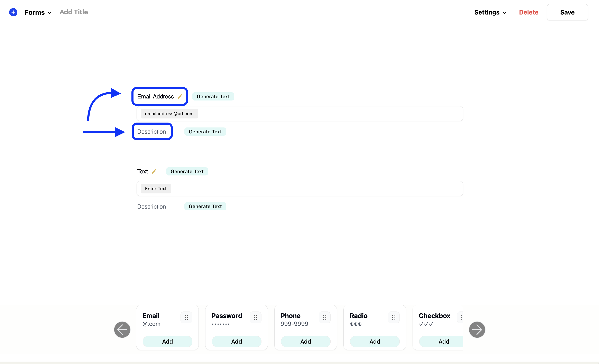
Task: Click the Description text under Text field
Action: click(151, 207)
